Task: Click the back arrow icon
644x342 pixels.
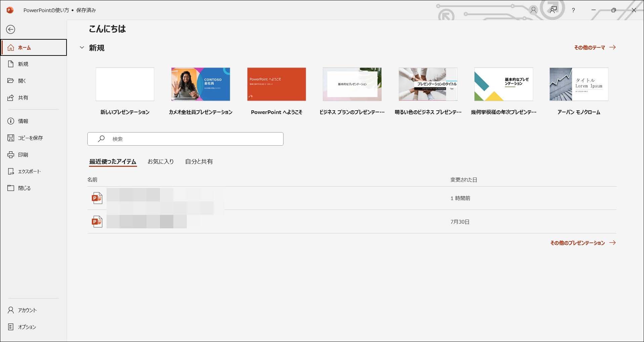Action: coord(11,30)
